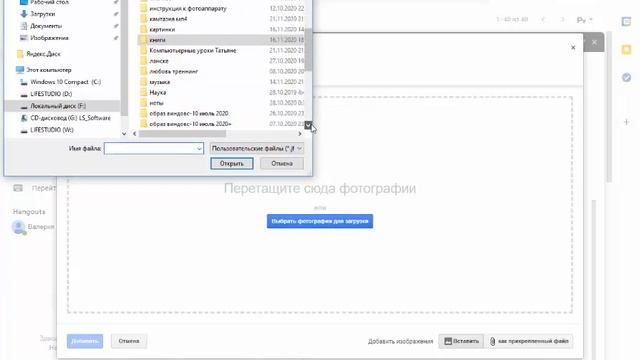This screenshot has width=640, height=360.
Task: Close the photo upload dialog
Action: (573, 48)
